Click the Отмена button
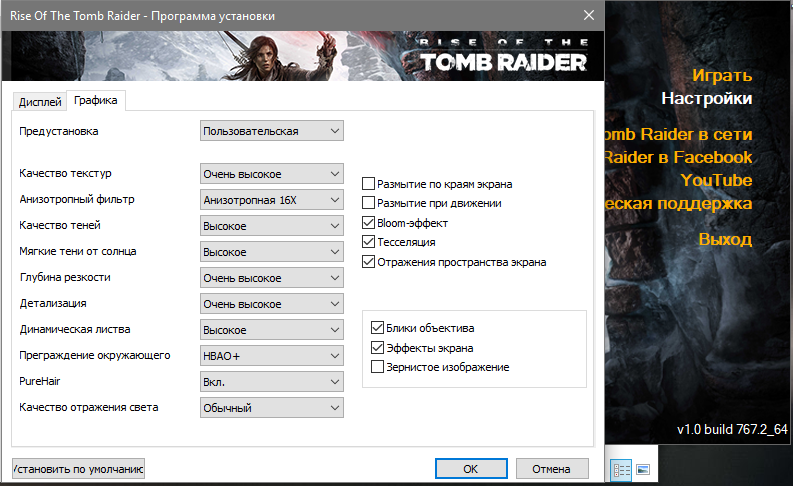 coord(552,469)
